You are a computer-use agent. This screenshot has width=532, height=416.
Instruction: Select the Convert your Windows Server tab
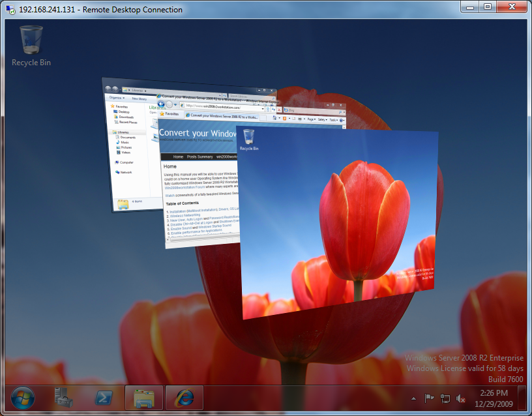pyautogui.click(x=222, y=116)
